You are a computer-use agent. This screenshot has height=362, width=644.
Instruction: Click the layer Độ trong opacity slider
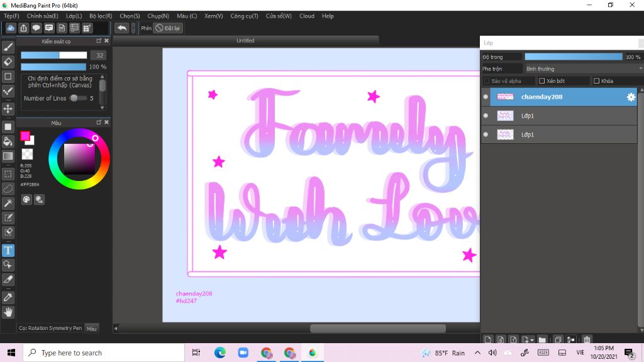pos(574,57)
